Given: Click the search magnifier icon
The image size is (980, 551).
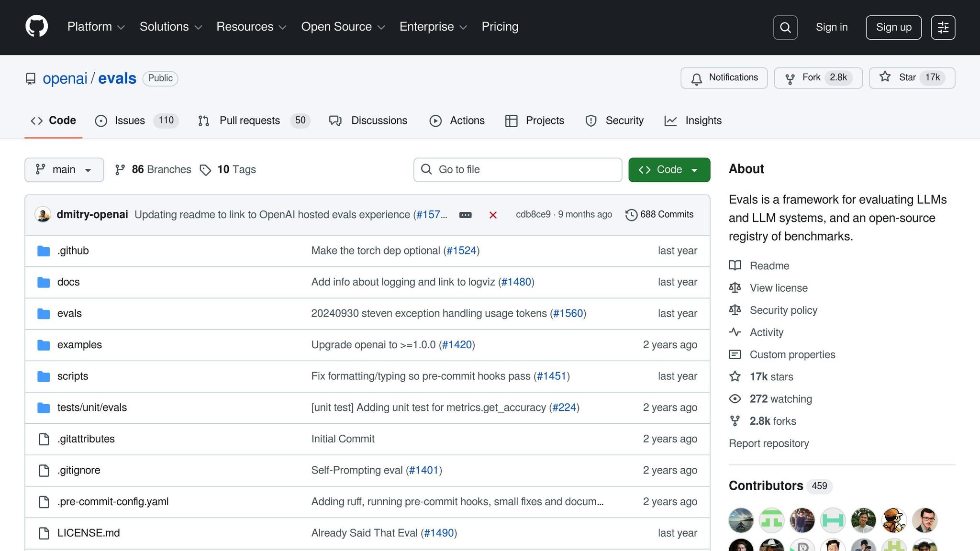Looking at the screenshot, I should click(785, 27).
